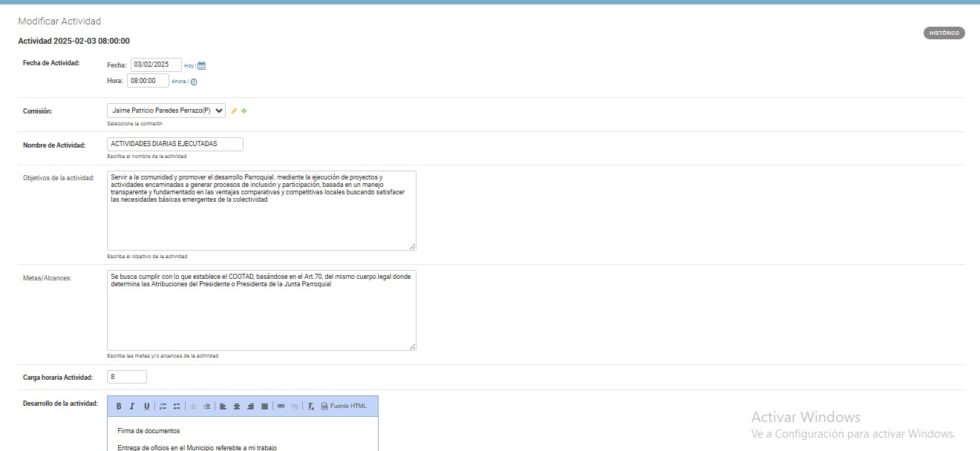The image size is (980, 451).
Task: Increase indent in the editor
Action: click(x=207, y=406)
